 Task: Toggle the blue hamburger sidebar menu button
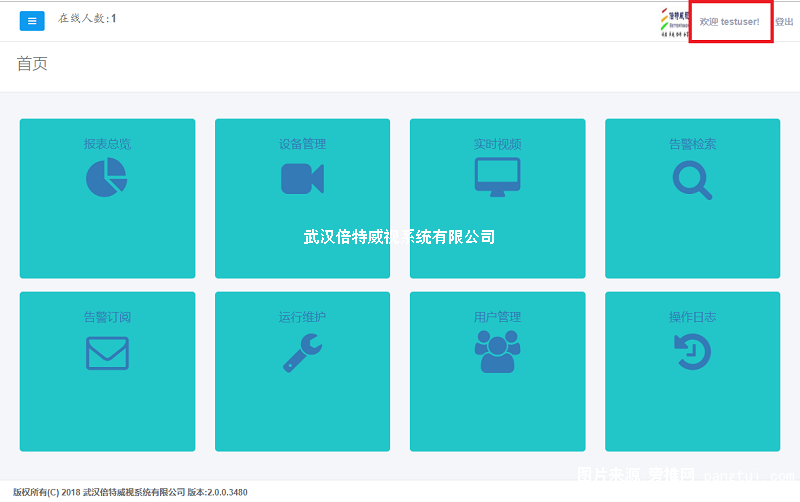32,20
